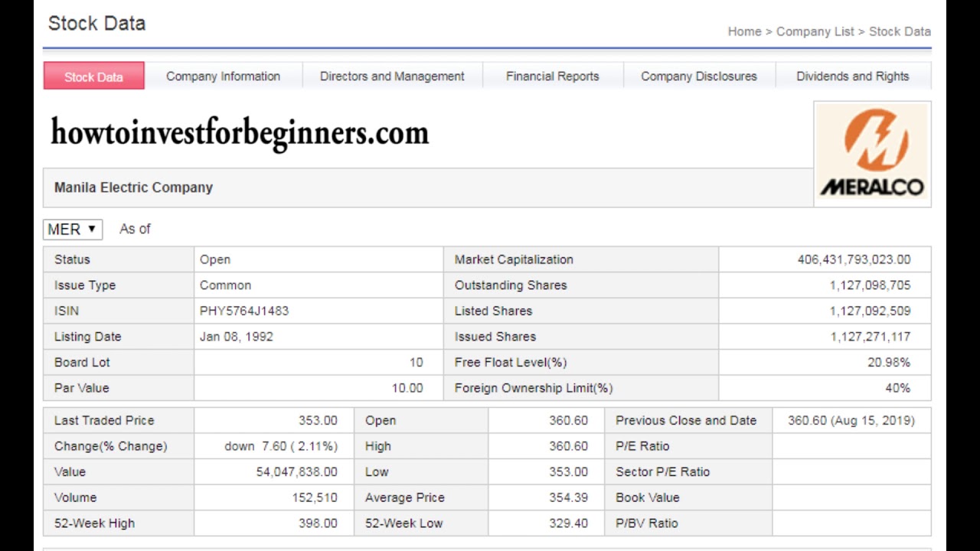Image resolution: width=980 pixels, height=551 pixels.
Task: Click issued shares value 1,127,271,117
Action: (x=870, y=337)
